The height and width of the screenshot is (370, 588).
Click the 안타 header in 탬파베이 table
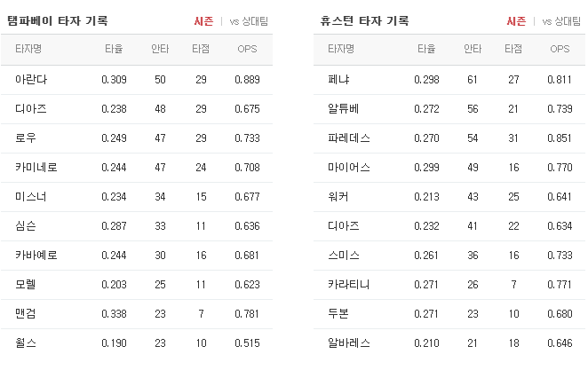[x=160, y=49]
